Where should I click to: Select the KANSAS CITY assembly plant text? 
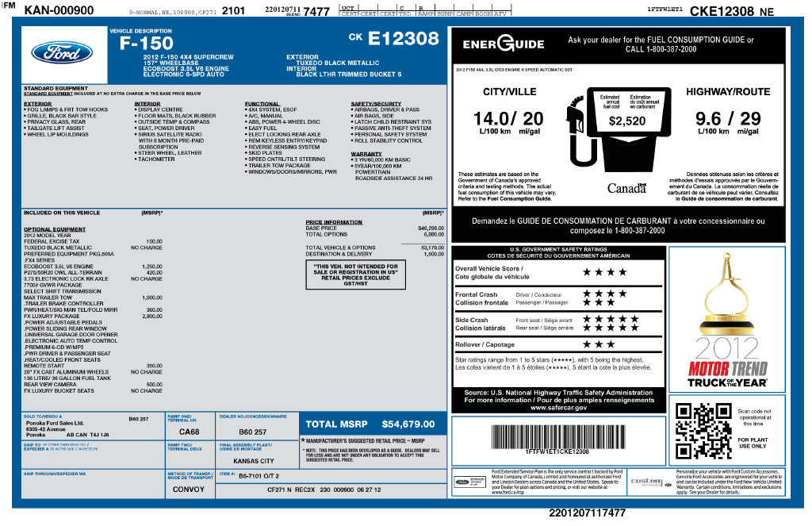253,461
